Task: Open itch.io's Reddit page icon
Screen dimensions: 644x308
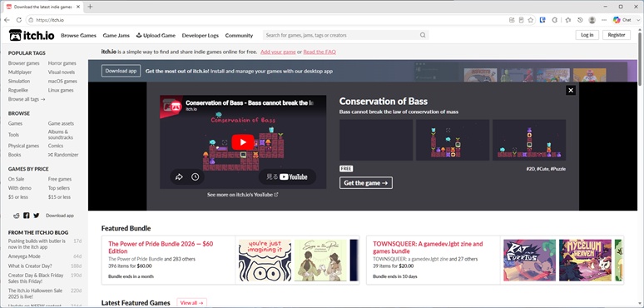Action: [17, 216]
